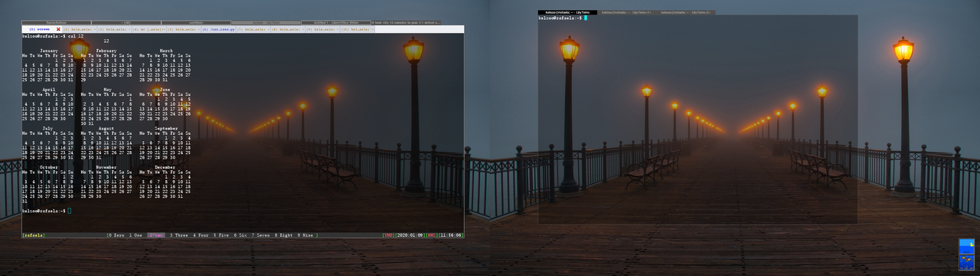The image size is (980, 276).
Task: Open LilyTerm tab numbered (3)
Action: [114, 29]
